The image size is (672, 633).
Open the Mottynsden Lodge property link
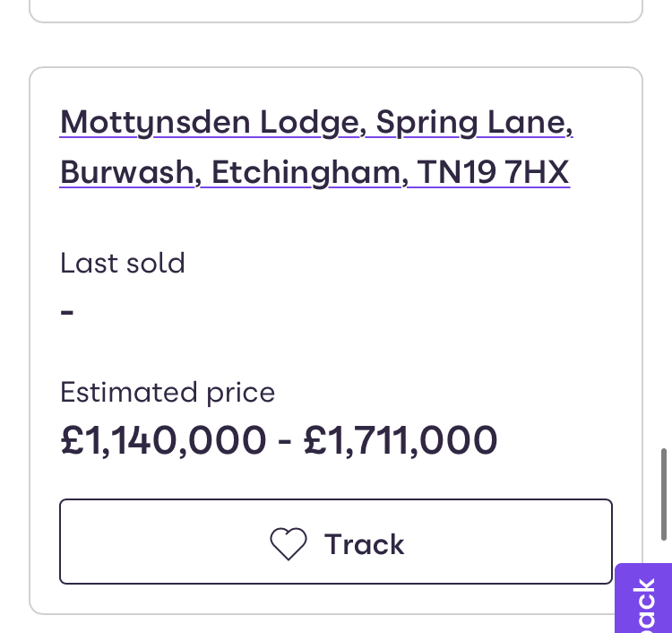click(x=211, y=122)
